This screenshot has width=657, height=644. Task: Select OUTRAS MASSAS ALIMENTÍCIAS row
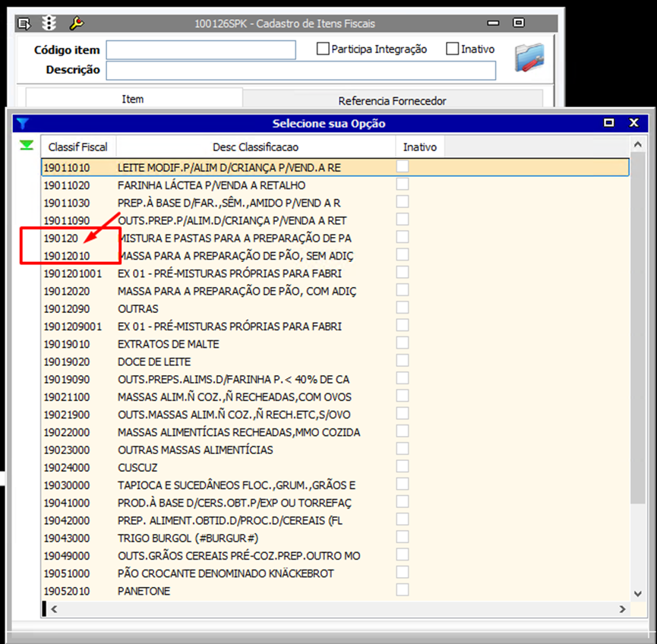(335, 450)
